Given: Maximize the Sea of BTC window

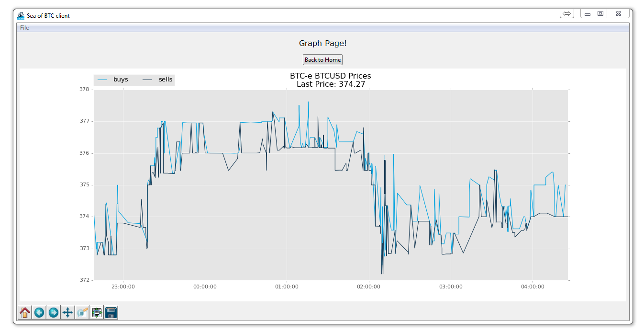Looking at the screenshot, I should (x=600, y=14).
